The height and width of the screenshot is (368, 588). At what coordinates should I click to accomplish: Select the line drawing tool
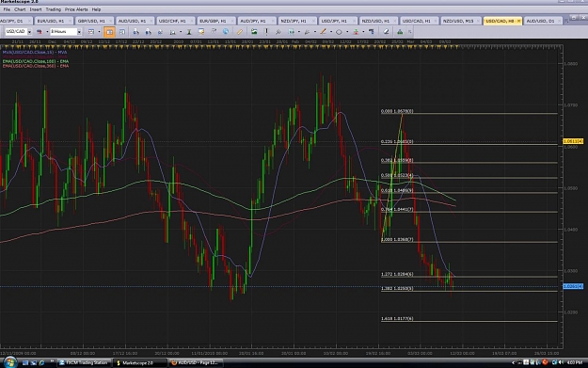tap(324, 32)
